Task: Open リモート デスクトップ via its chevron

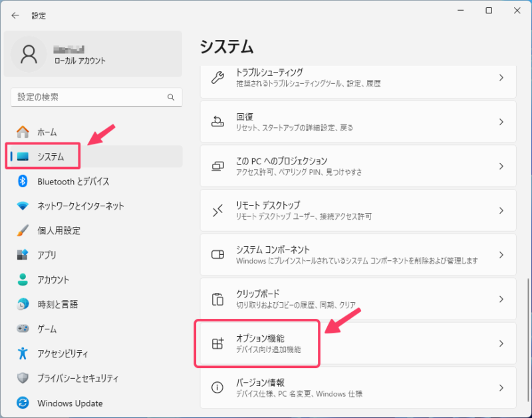Action: [501, 210]
